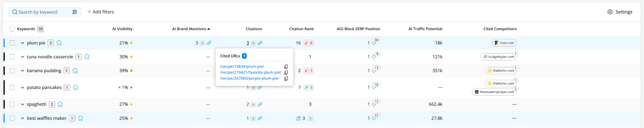
Task: Click the search options sliders icon
Action: coord(75,12)
